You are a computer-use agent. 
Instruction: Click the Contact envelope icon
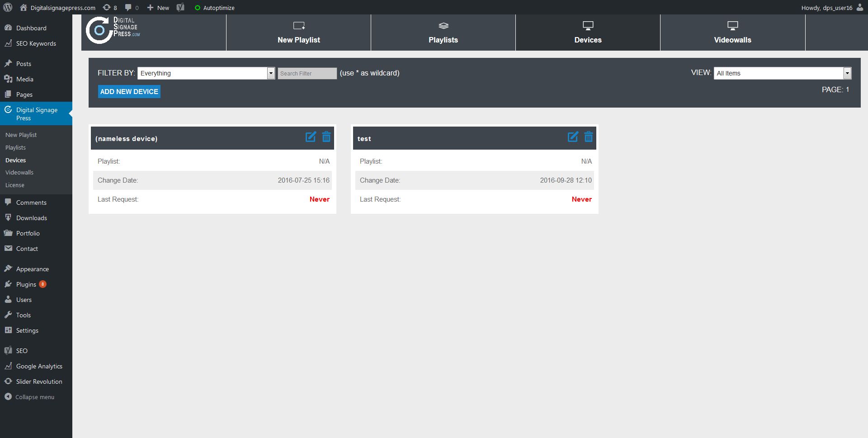8,249
